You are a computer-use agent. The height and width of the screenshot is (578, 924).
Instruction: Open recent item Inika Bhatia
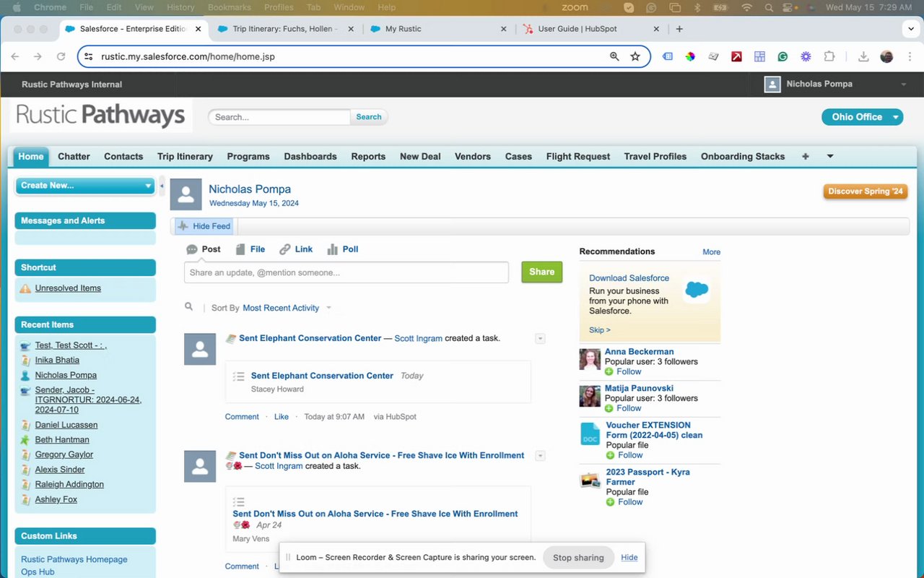[x=57, y=360]
